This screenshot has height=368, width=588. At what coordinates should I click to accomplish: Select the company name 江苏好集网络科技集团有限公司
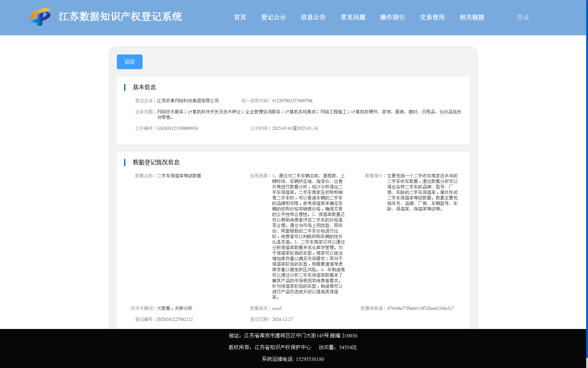coord(188,101)
